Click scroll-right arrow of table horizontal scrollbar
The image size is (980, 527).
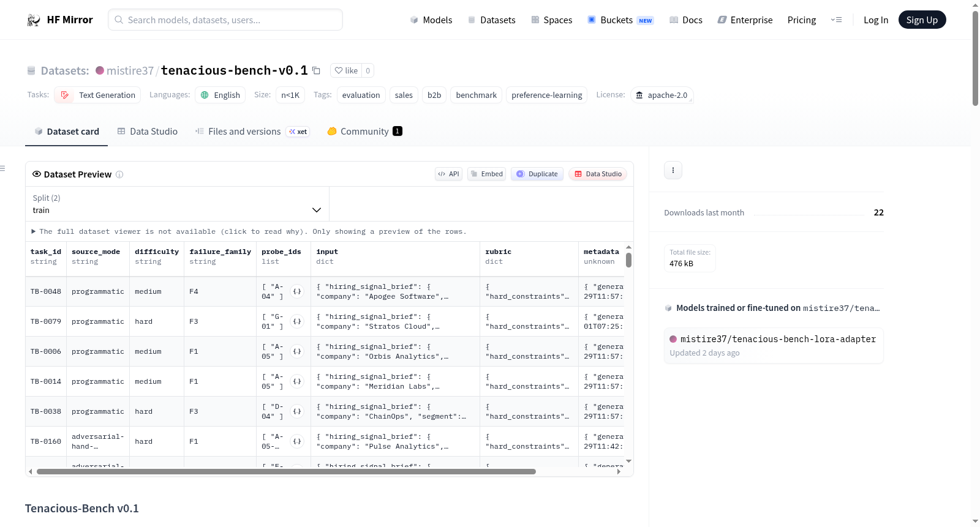tap(619, 471)
